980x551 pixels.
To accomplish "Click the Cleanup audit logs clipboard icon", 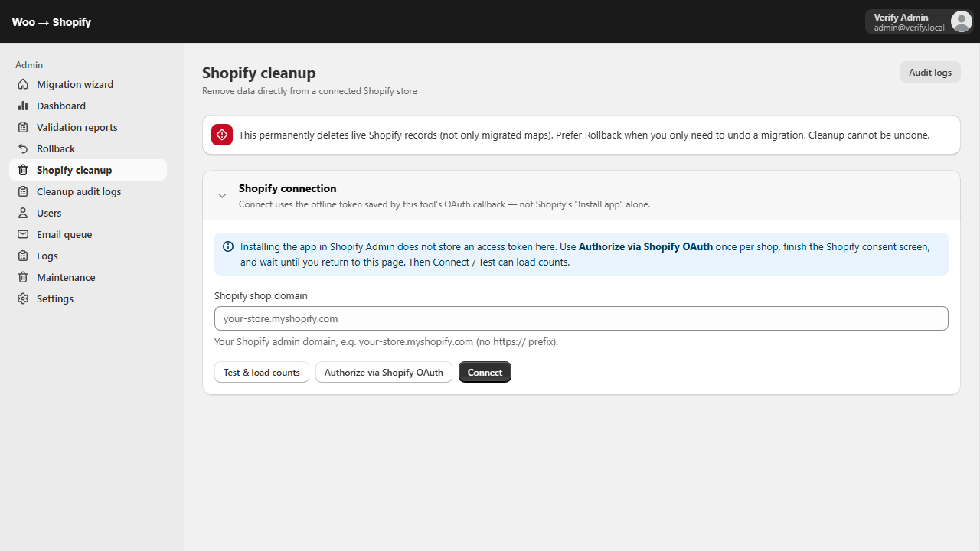I will pos(23,191).
